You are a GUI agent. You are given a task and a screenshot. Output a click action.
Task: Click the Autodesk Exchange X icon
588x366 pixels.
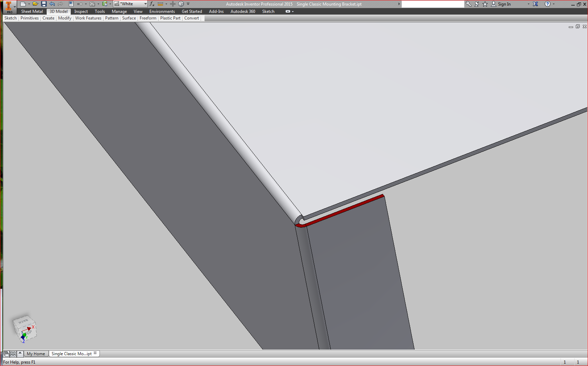pyautogui.click(x=535, y=4)
